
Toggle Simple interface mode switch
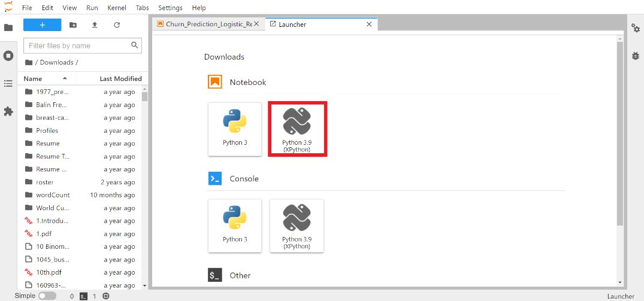tap(47, 296)
